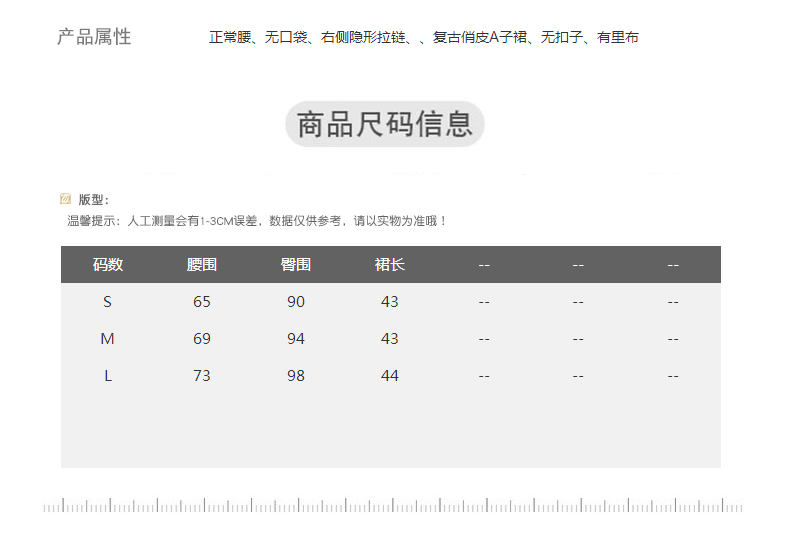
Task: Click the small icon beside 版型
Action: point(66,199)
